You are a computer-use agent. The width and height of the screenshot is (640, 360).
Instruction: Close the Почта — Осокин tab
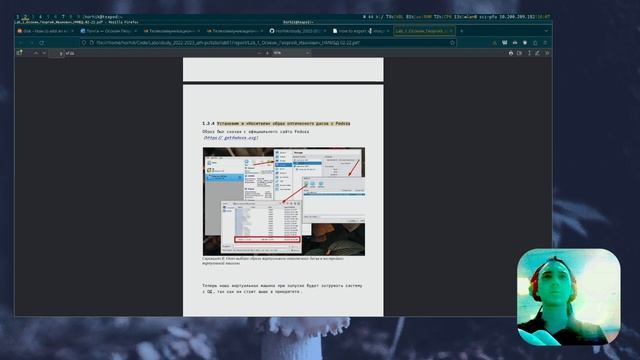[135, 31]
